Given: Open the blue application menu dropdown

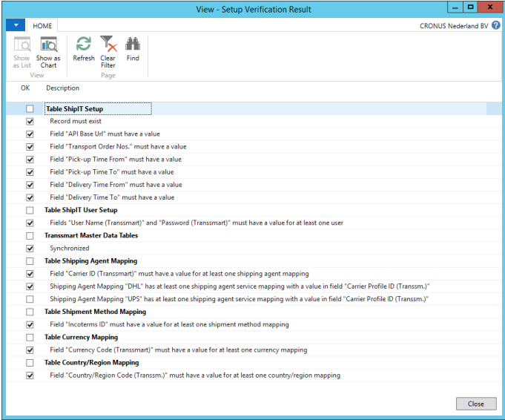Looking at the screenshot, I should pyautogui.click(x=15, y=25).
